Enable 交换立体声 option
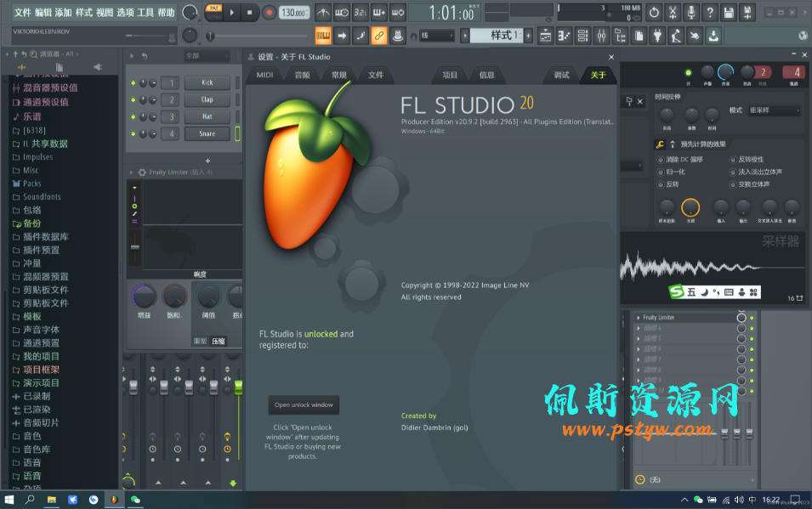 coord(733,184)
